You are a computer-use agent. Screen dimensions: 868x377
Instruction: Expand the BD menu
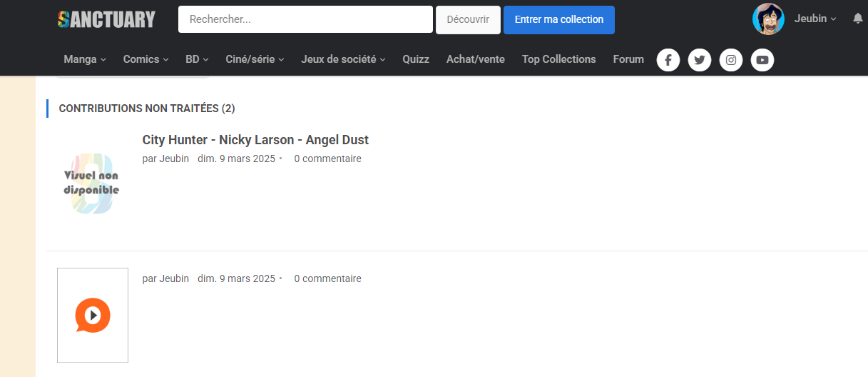[197, 59]
